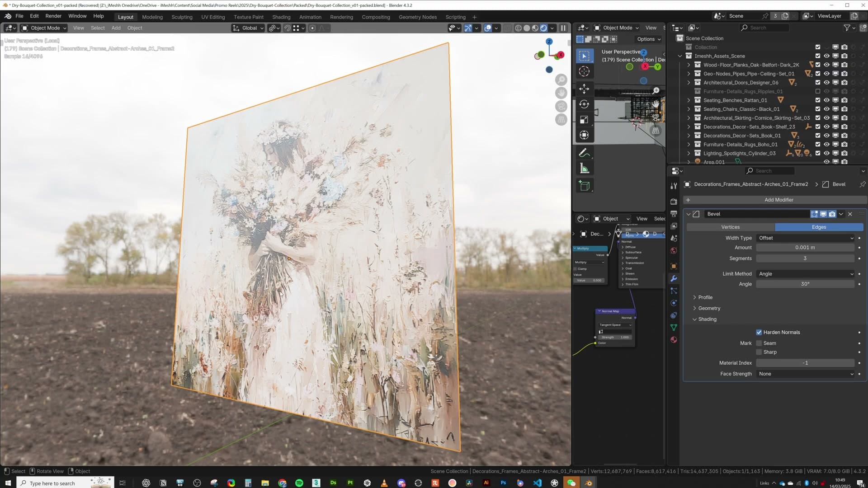The width and height of the screenshot is (868, 488).
Task: Toggle Bevel modifier realtime viewport display
Action: 823,214
